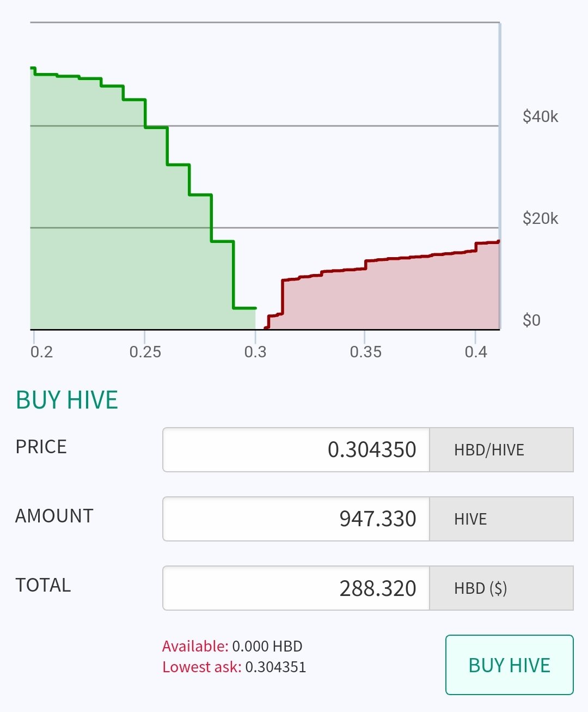Click the TOTAL input field showing 288.320
Screen dimensions: 588x712
296,588
